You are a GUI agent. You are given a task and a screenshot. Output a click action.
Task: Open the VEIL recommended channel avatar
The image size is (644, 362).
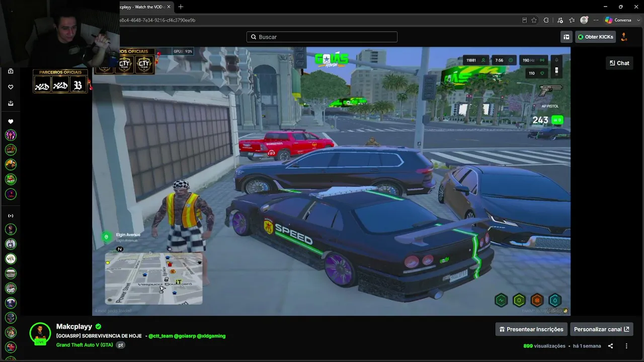click(11, 258)
